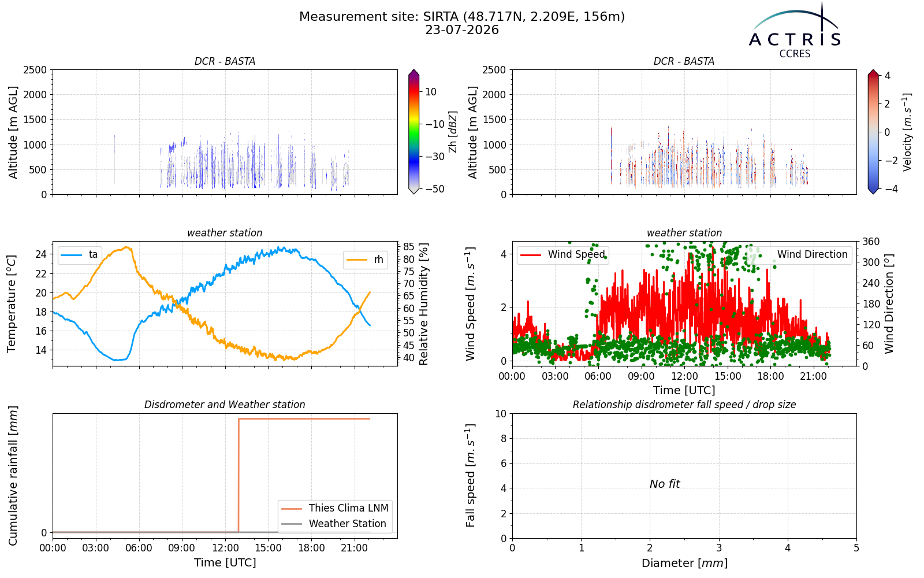
Task: Click the 'Wind Speed [m.s⁻¹]' y-axis label
Action: click(471, 304)
